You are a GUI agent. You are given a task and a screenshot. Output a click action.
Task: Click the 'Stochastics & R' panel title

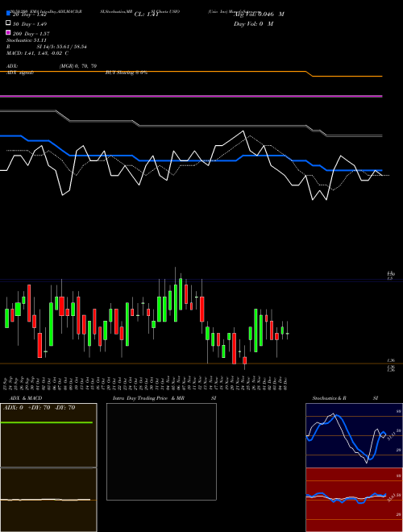click(x=329, y=398)
